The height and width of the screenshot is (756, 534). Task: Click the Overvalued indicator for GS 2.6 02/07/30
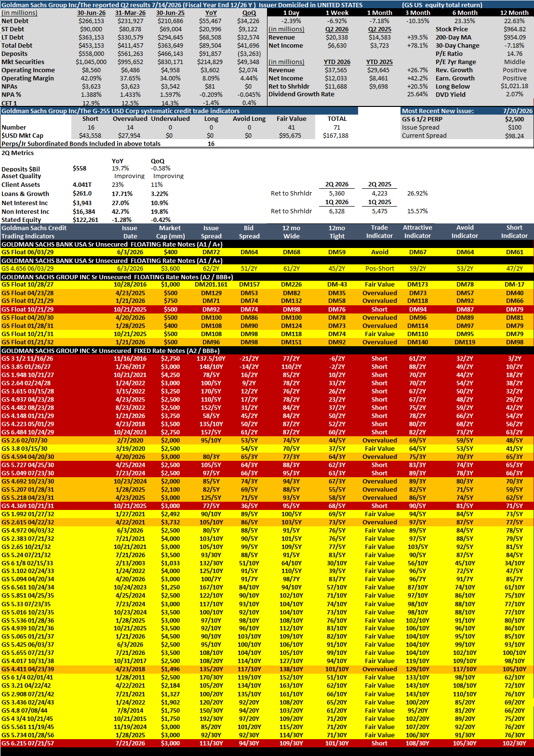coord(380,440)
